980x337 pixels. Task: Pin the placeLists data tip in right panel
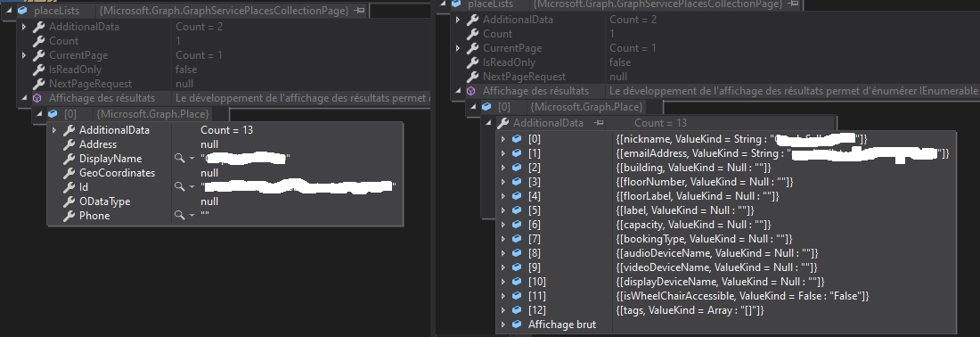point(793,4)
